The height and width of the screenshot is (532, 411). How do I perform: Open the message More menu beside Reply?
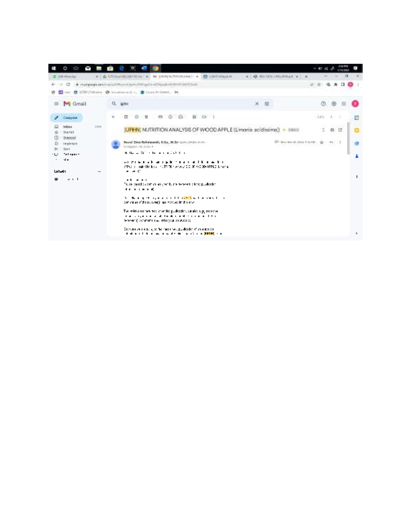[x=340, y=142]
